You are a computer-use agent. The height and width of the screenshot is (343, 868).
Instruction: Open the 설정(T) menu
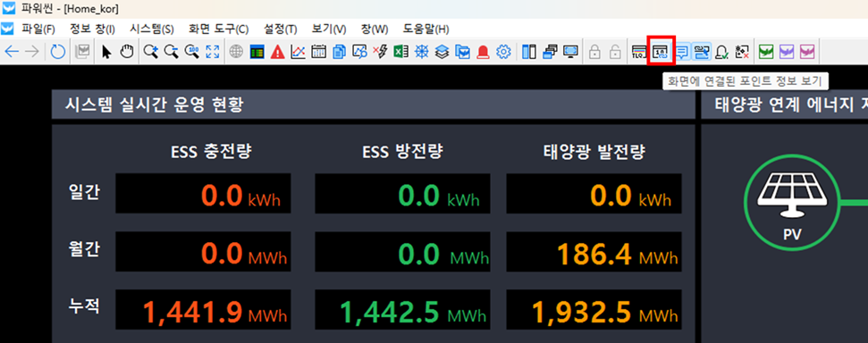tap(280, 29)
